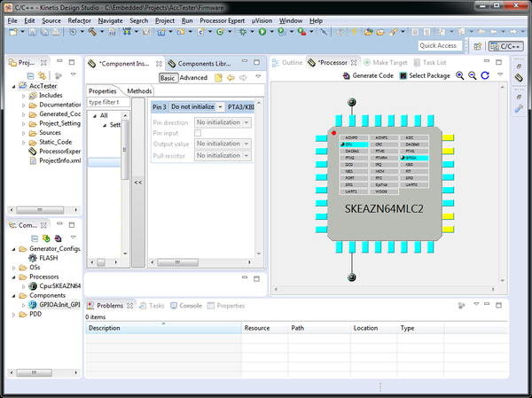Open the C/C++ perspective
The width and height of the screenshot is (532, 398).
click(x=505, y=46)
